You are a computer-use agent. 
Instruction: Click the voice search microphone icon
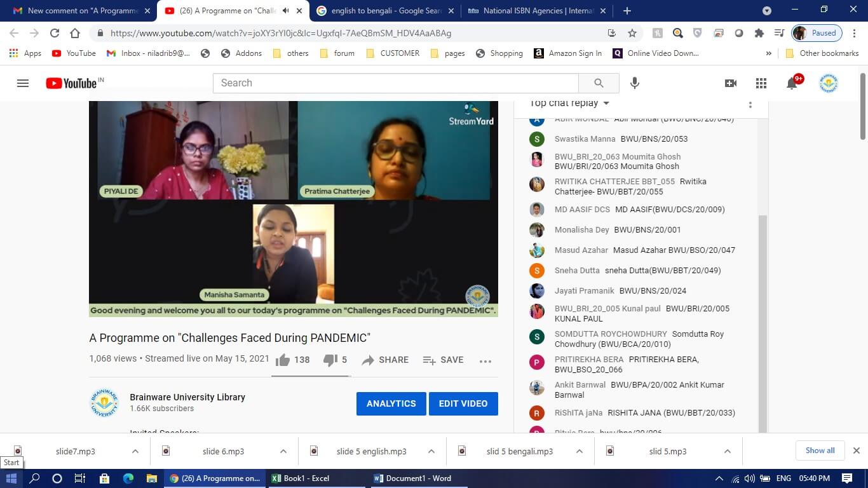[634, 83]
